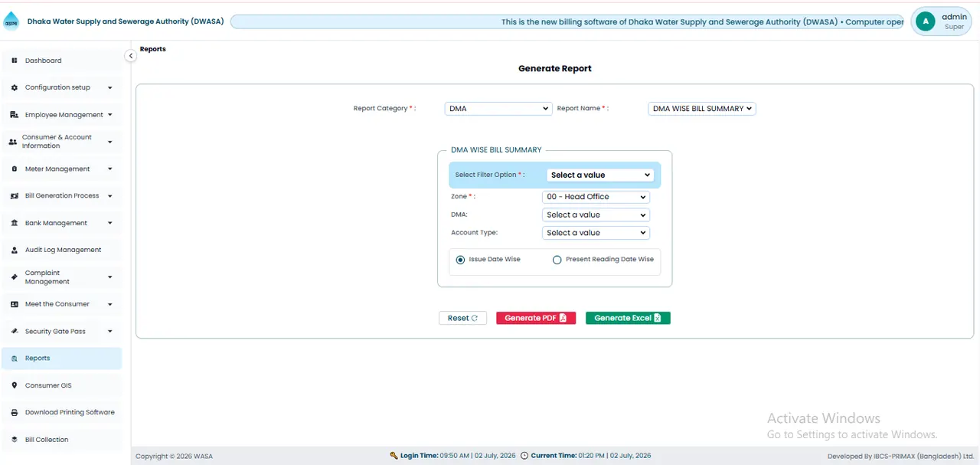
Task: Click the Security Gate Pass icon
Action: click(15, 332)
